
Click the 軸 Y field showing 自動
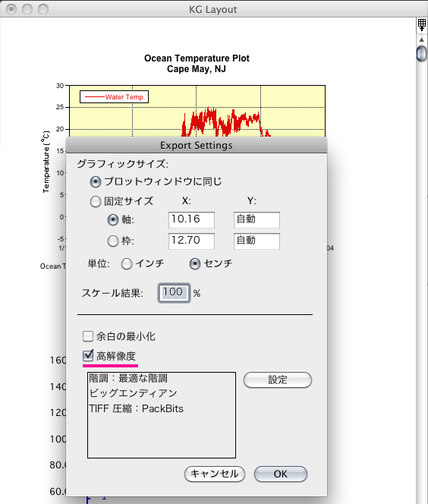click(256, 220)
